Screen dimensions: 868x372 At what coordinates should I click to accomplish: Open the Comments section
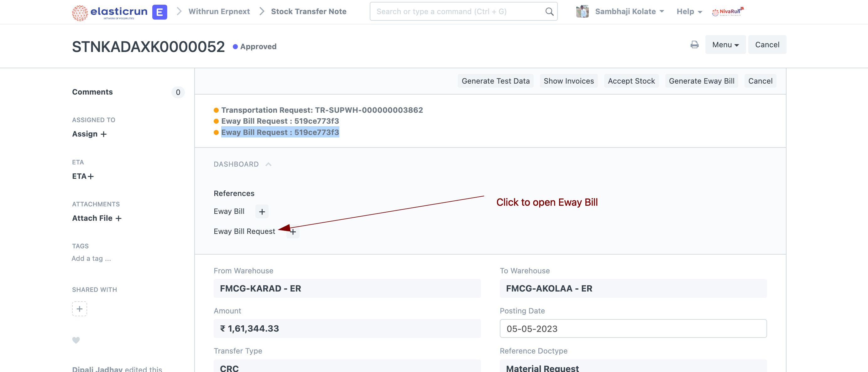pos(92,92)
